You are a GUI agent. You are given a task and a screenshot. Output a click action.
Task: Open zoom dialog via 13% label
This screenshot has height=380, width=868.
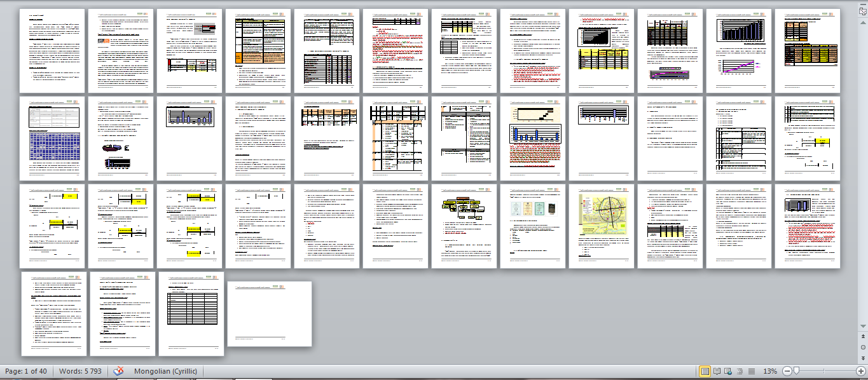(x=769, y=371)
